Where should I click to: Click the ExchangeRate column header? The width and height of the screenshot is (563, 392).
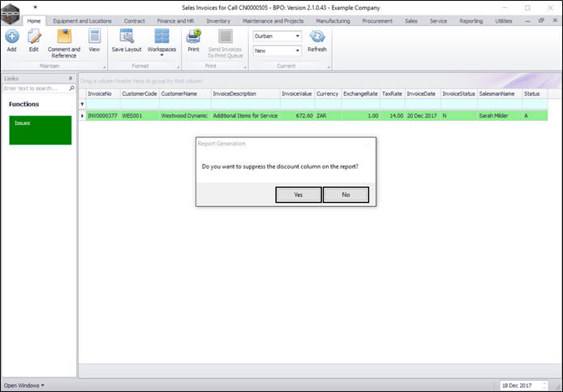tap(360, 94)
